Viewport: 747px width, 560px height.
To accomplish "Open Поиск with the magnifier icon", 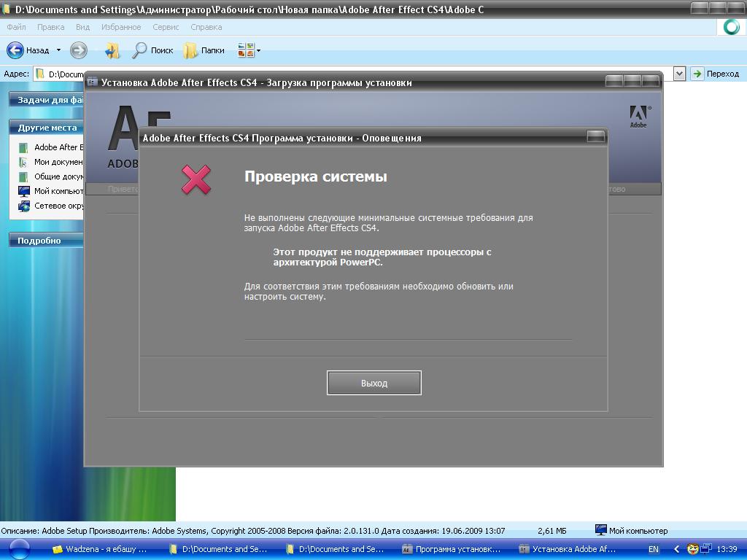I will click(152, 50).
